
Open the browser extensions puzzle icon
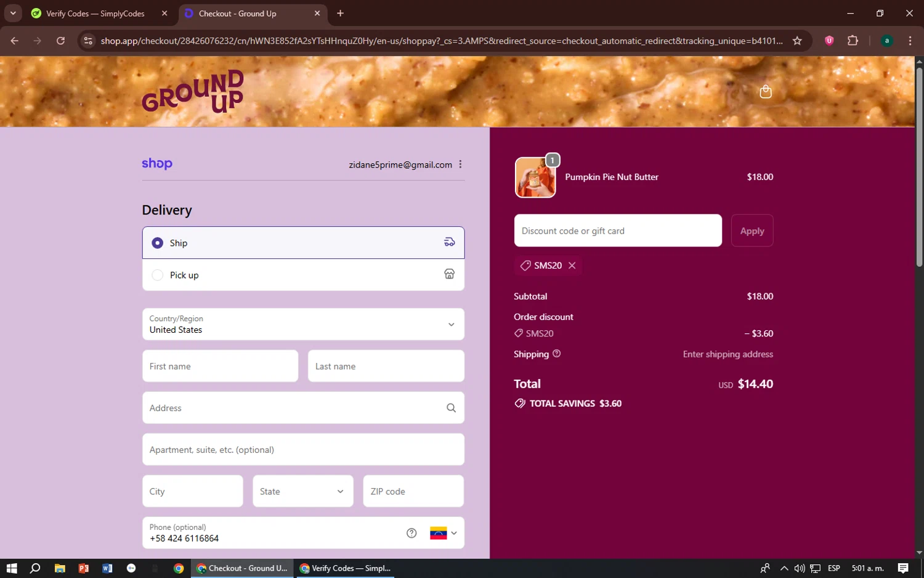853,41
